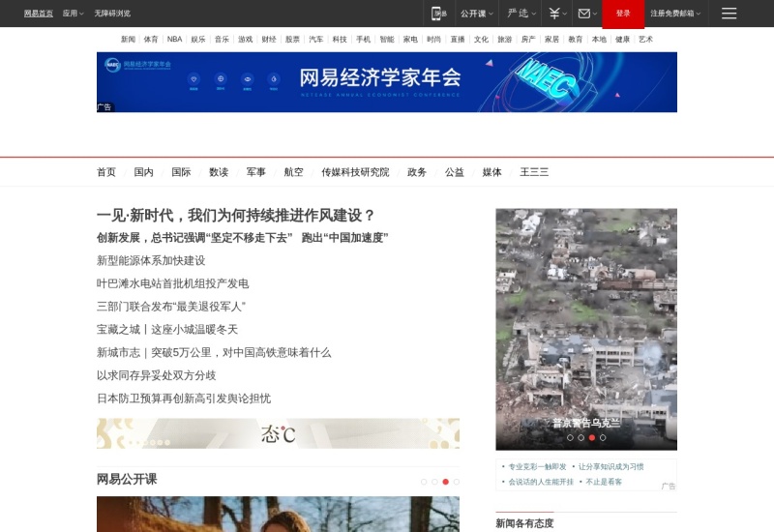Open the 体育 channel link

(x=151, y=39)
